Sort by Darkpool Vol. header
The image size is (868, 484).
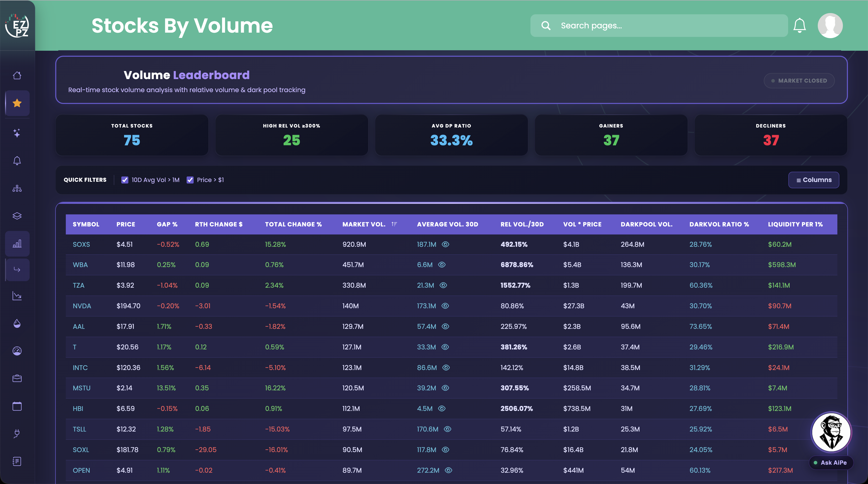[x=646, y=224]
